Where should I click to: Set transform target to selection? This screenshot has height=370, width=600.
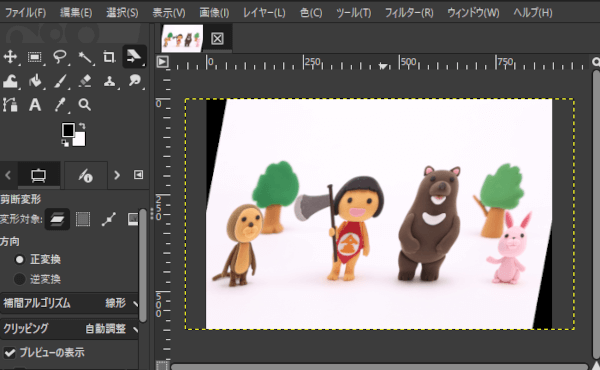pos(83,219)
